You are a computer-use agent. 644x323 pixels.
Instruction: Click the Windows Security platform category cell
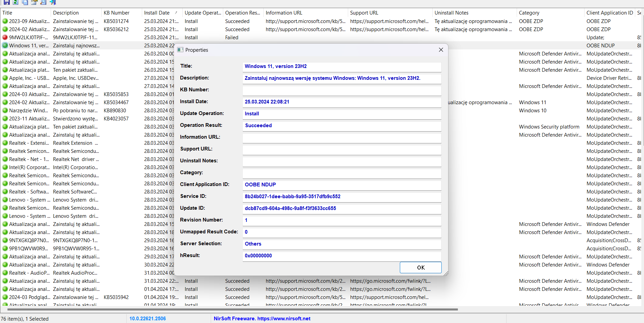point(549,126)
